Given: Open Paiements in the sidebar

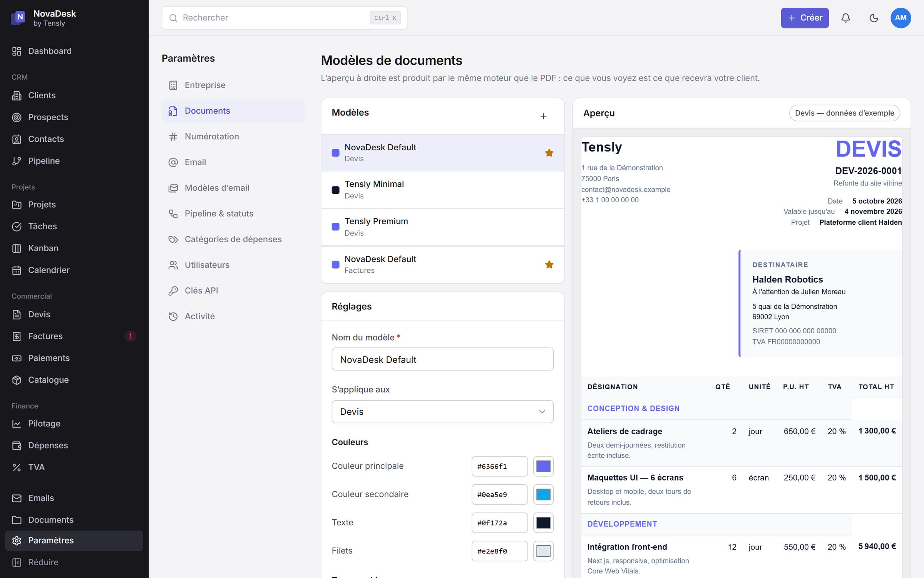Looking at the screenshot, I should click(x=74, y=358).
